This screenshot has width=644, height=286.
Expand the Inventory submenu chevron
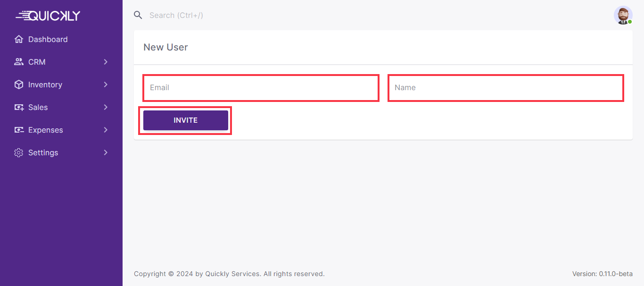(x=106, y=84)
